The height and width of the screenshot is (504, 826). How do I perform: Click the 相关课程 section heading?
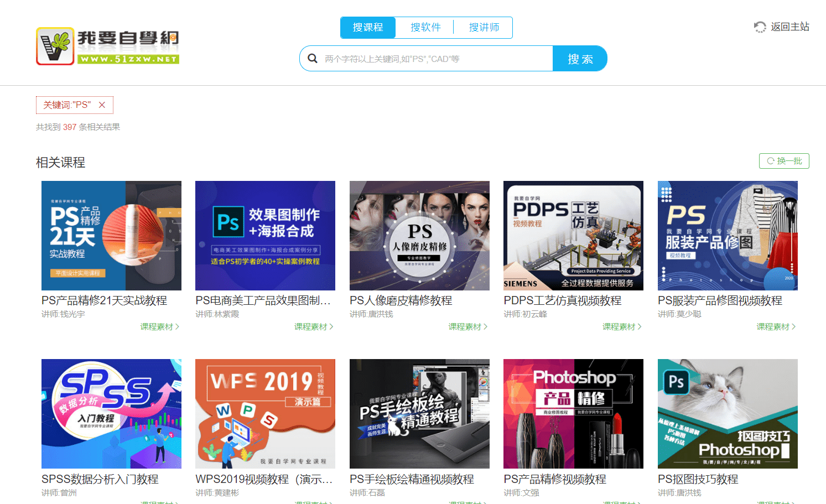[61, 163]
